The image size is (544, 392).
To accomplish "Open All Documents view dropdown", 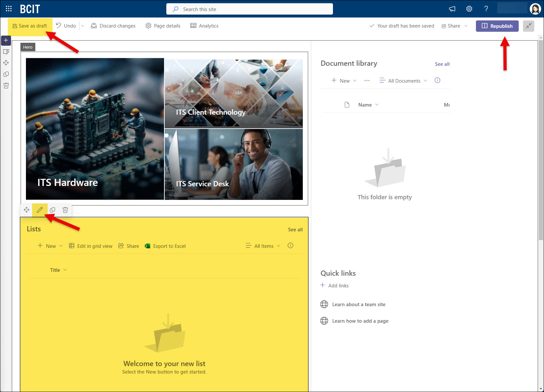I will point(403,81).
